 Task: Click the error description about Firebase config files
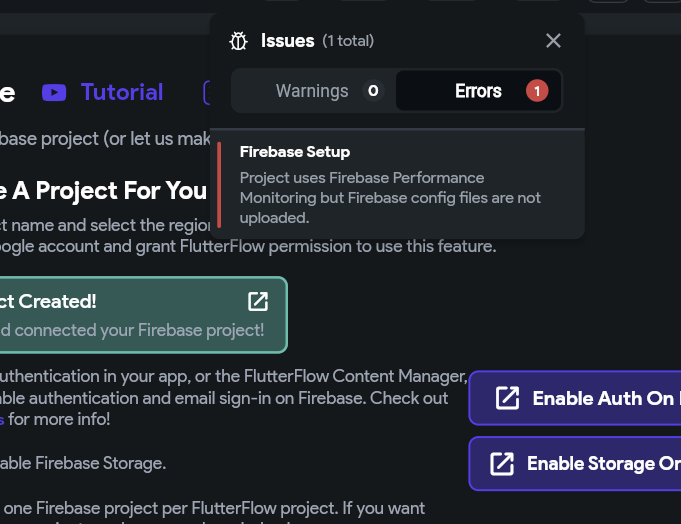click(390, 198)
